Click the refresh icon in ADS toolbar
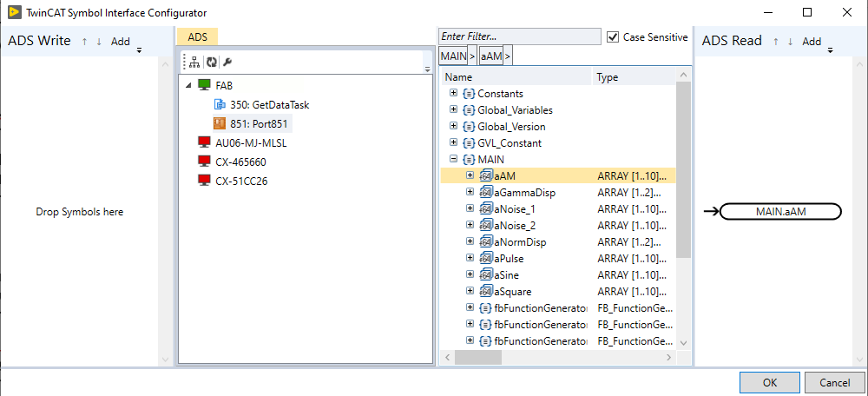The image size is (868, 396). click(x=211, y=63)
